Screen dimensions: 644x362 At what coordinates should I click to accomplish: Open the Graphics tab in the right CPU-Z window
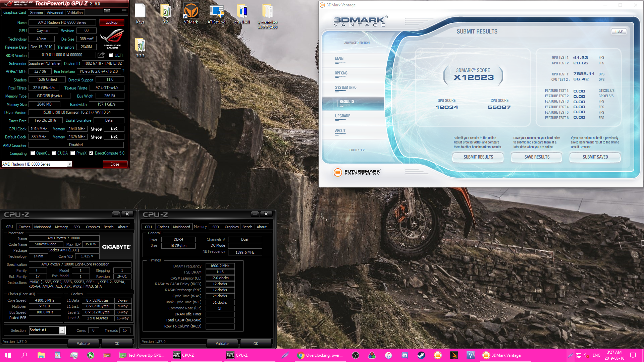point(232,227)
